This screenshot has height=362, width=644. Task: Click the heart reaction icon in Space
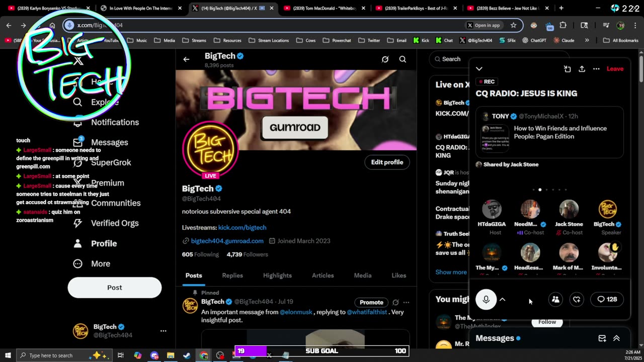[577, 299]
